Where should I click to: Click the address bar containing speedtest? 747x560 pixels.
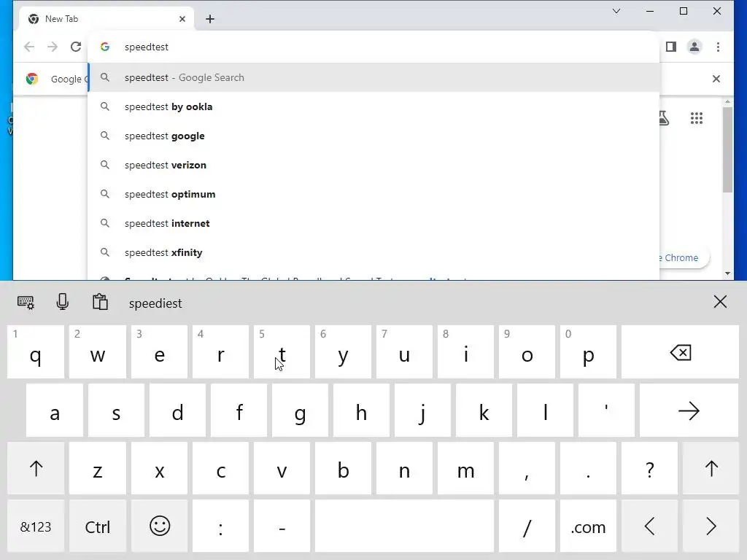[x=373, y=47]
